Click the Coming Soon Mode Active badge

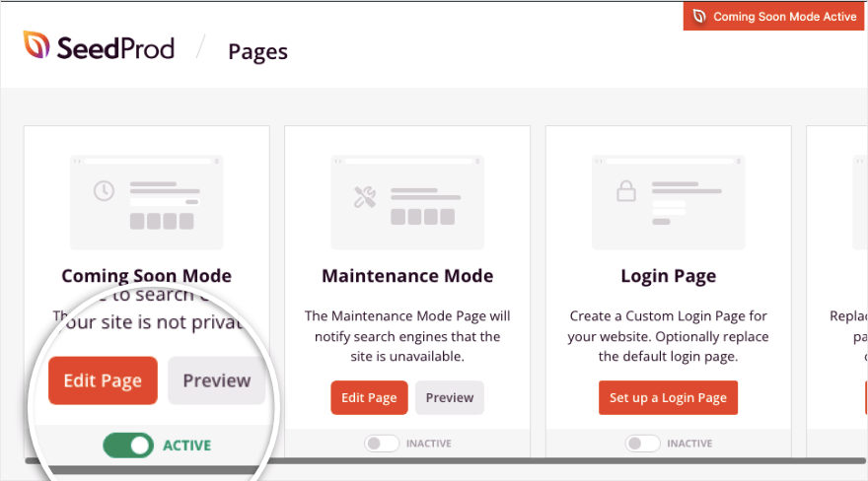pos(773,17)
